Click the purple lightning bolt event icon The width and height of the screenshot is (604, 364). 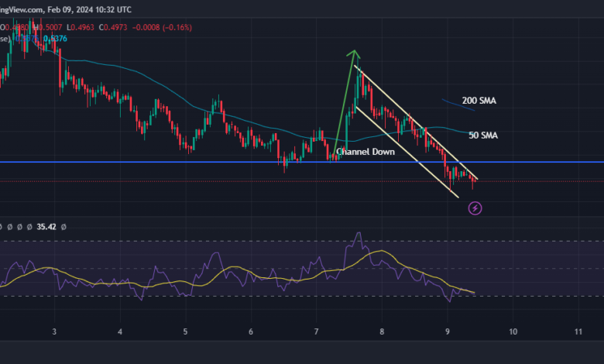[476, 208]
